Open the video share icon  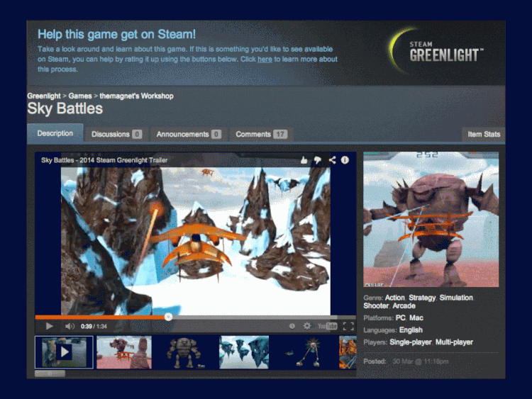[332, 160]
